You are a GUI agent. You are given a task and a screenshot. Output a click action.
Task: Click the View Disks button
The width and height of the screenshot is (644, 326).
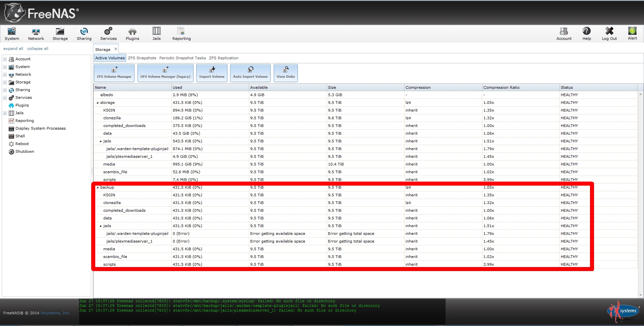click(x=286, y=73)
